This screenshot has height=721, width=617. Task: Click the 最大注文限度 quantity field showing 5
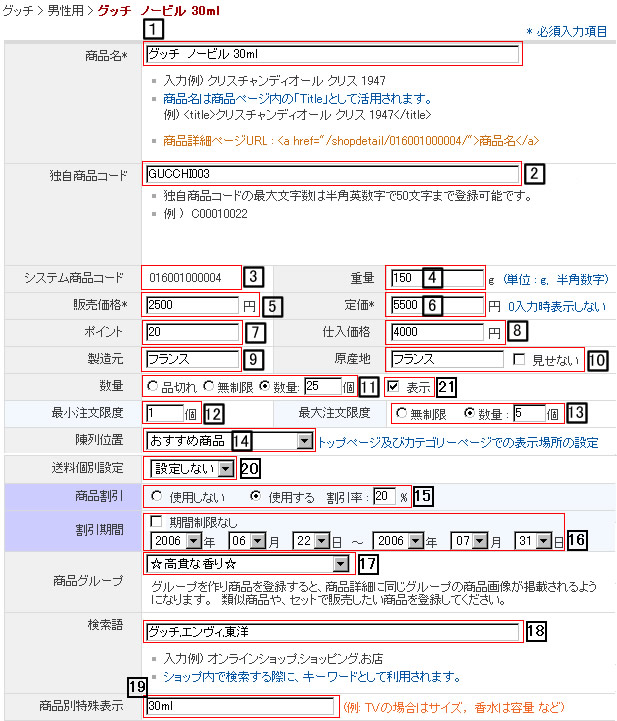pyautogui.click(x=529, y=413)
